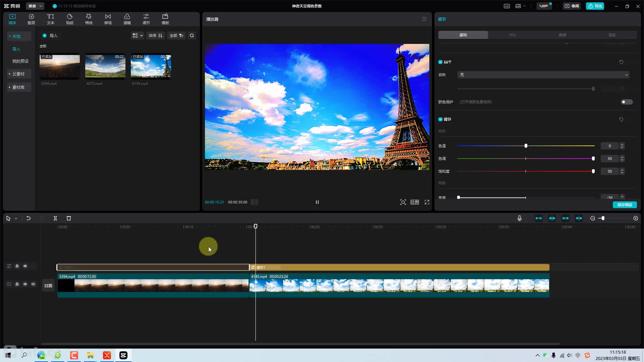Expand the 本地 local section
644x362 pixels.
tap(19, 36)
